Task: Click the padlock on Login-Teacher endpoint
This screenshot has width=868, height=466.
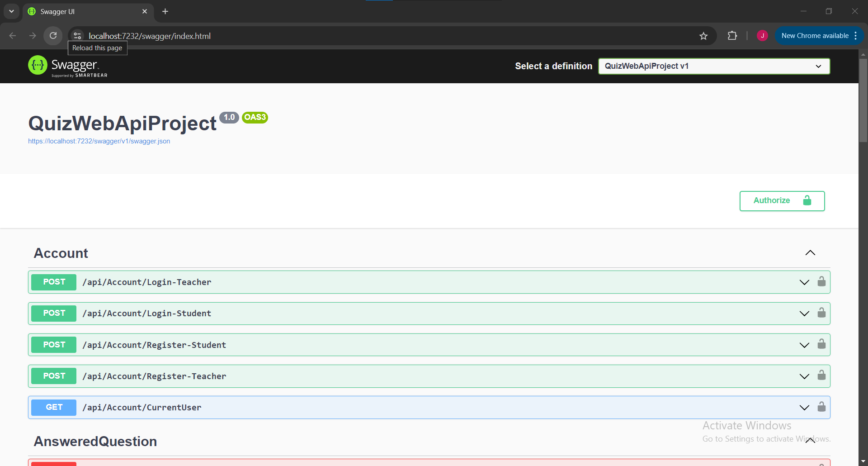Action: (x=821, y=281)
